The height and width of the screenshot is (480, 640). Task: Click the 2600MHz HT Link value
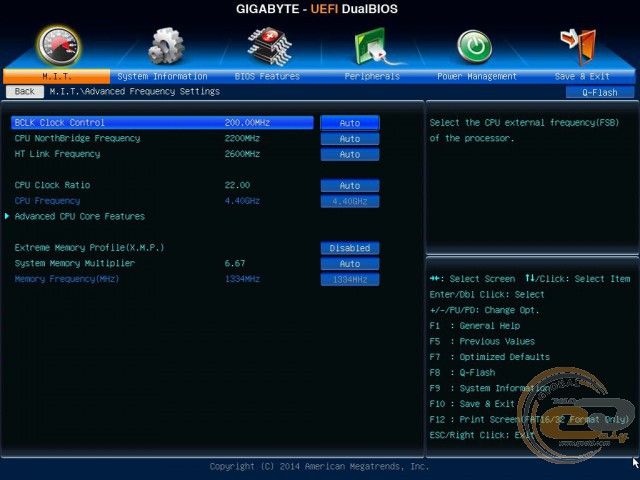tap(242, 154)
